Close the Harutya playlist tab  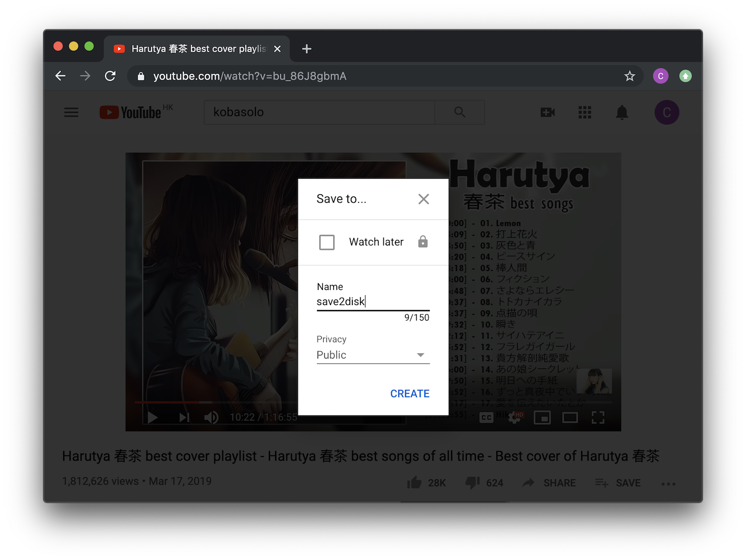277,49
